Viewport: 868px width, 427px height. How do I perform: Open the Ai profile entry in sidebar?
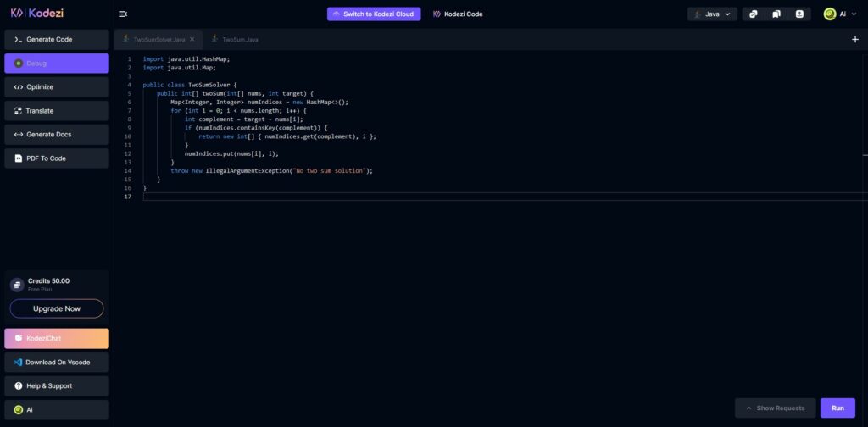pos(57,410)
